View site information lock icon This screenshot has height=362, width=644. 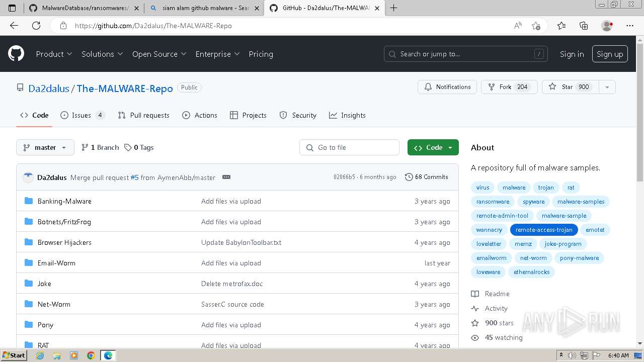pos(63,26)
